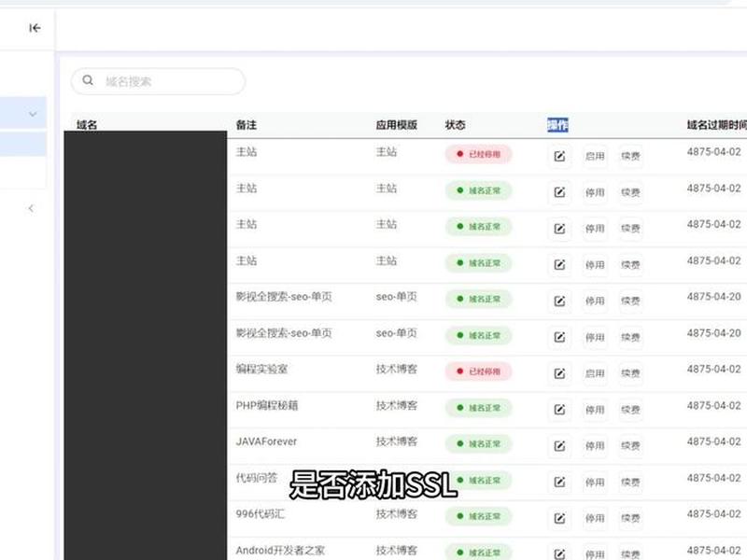747x560 pixels.
Task: Select the 996代码汇 remark cell
Action: (x=261, y=514)
